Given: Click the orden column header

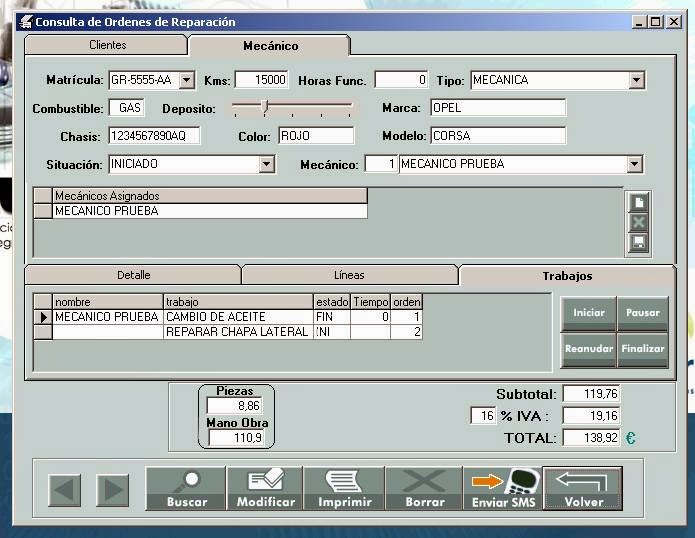Looking at the screenshot, I should point(406,302).
